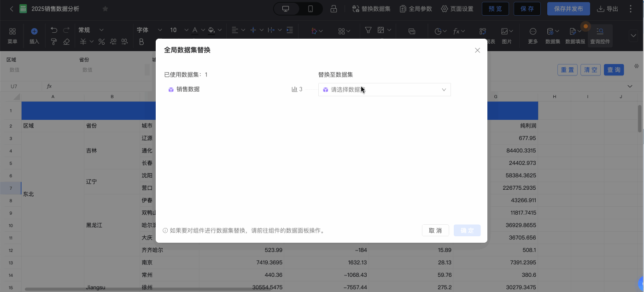644x292 pixels.
Task: Click the chart count 3 indicator
Action: (x=297, y=89)
